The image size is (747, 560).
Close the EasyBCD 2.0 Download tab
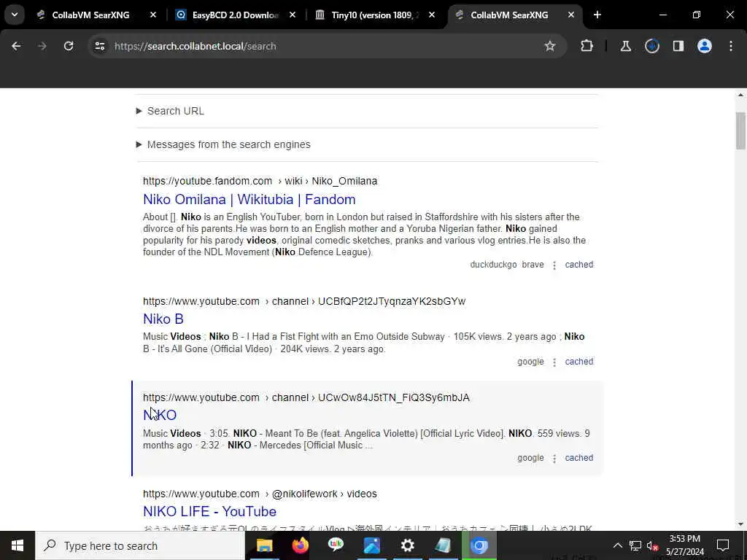293,15
